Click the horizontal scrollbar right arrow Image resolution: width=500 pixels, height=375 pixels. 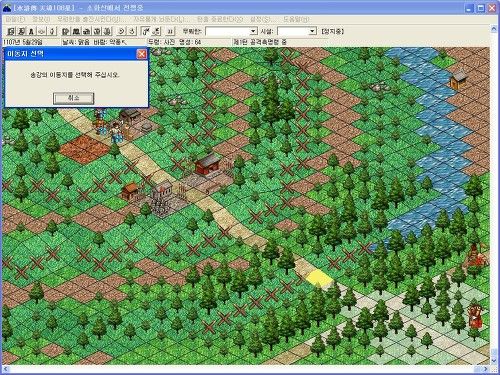(486, 369)
